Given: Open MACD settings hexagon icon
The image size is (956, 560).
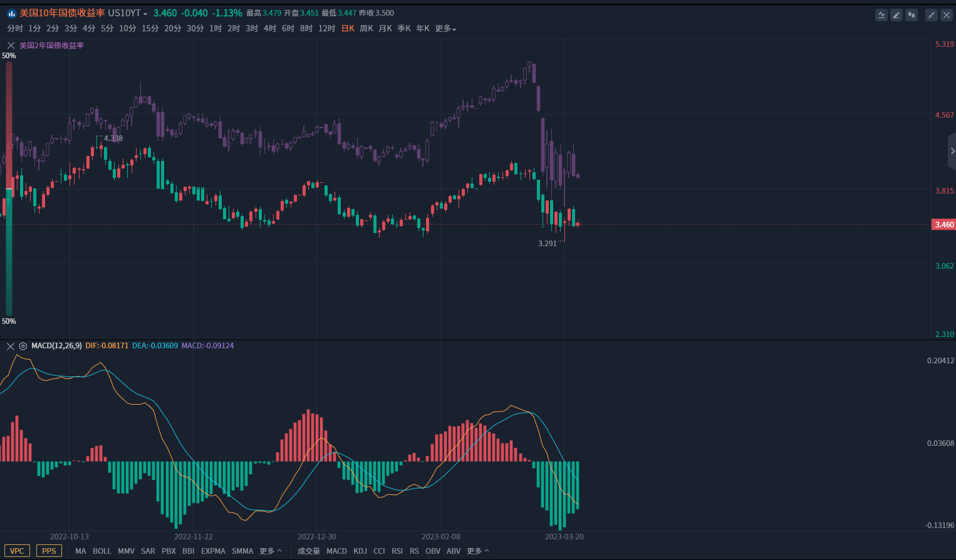Looking at the screenshot, I should [23, 346].
